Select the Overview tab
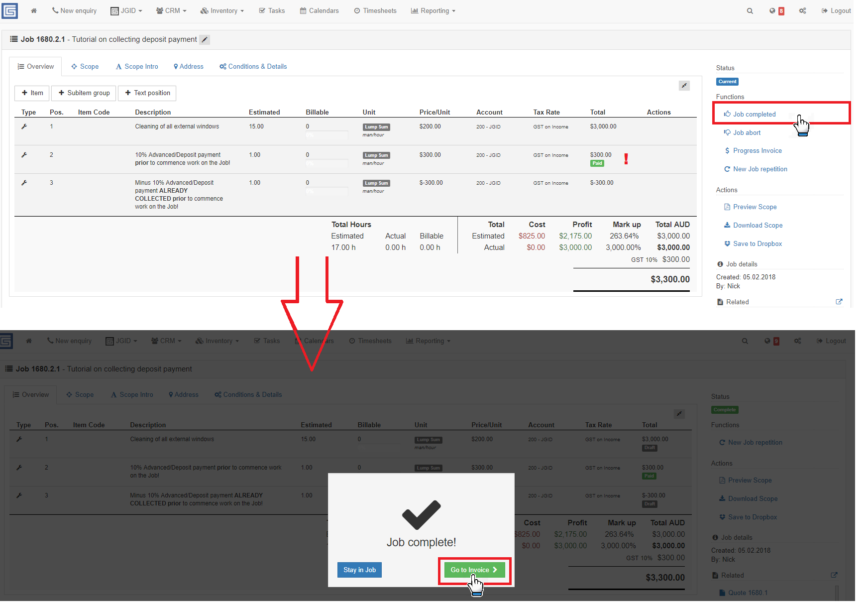 (x=35, y=66)
